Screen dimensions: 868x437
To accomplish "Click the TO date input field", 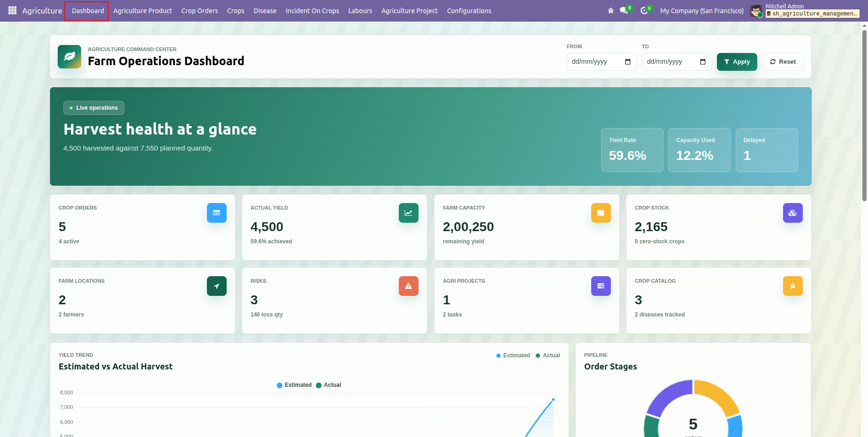I will coord(677,62).
